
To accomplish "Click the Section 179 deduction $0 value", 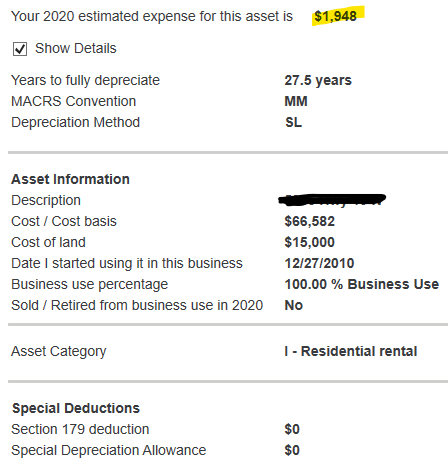I will pyautogui.click(x=292, y=429).
